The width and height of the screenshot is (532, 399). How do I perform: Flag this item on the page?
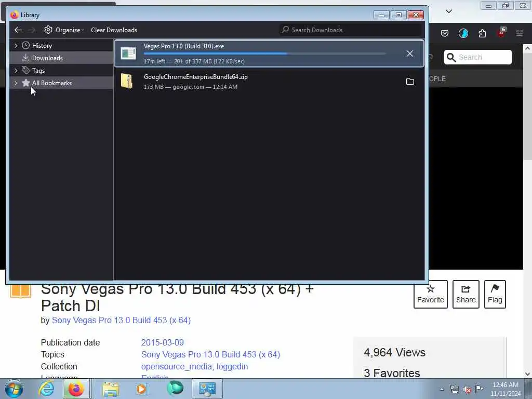(495, 294)
